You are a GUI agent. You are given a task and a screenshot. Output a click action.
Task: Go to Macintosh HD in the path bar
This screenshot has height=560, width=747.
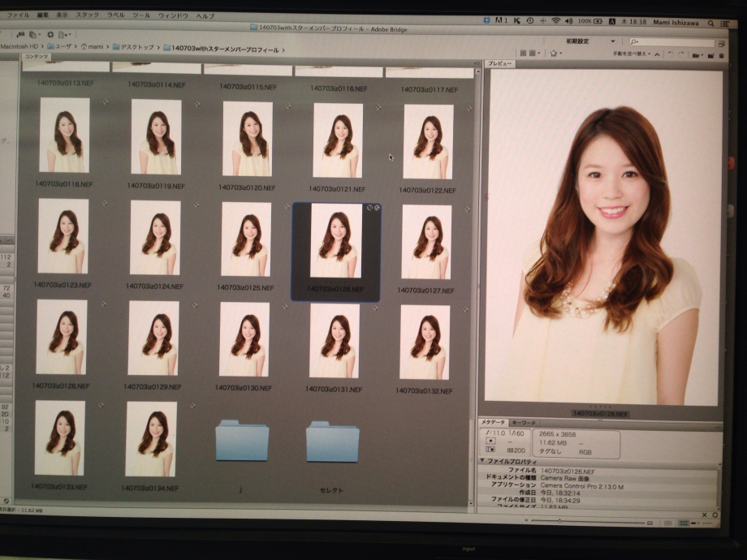tap(19, 46)
